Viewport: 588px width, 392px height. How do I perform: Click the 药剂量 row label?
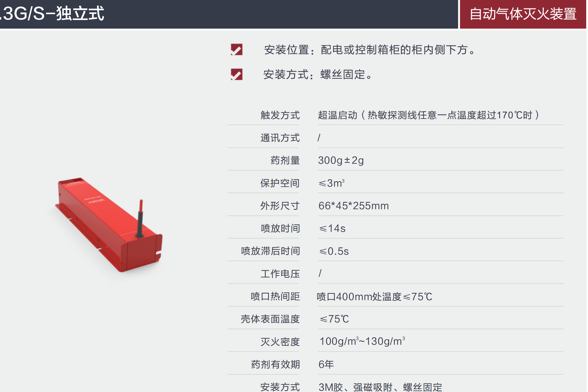[285, 160]
